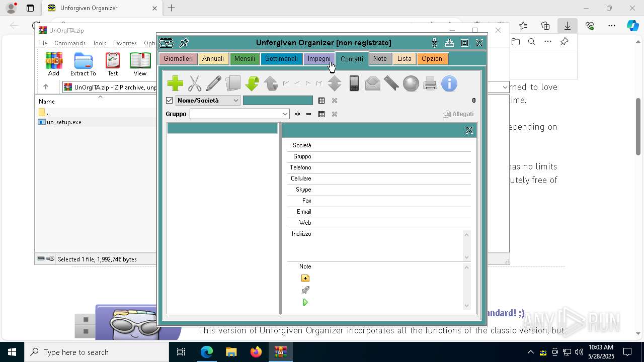The width and height of the screenshot is (644, 362).
Task: Click the Unforgiven Organizer logo icon
Action: 167,43
